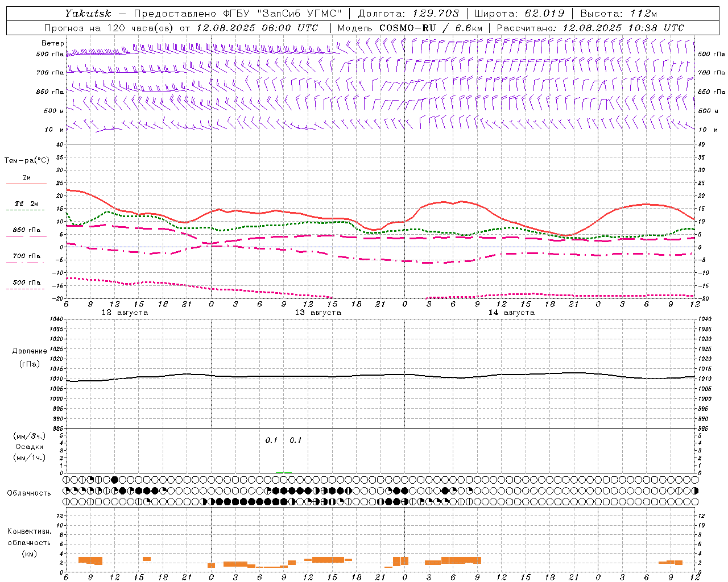Click the "2м" temperature legend entry
The width and height of the screenshot is (728, 582).
click(27, 177)
